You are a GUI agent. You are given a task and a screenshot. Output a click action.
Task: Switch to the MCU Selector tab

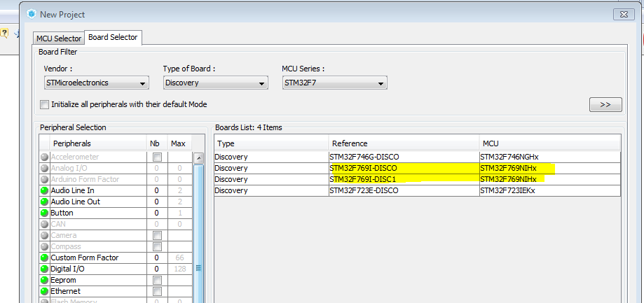point(59,38)
